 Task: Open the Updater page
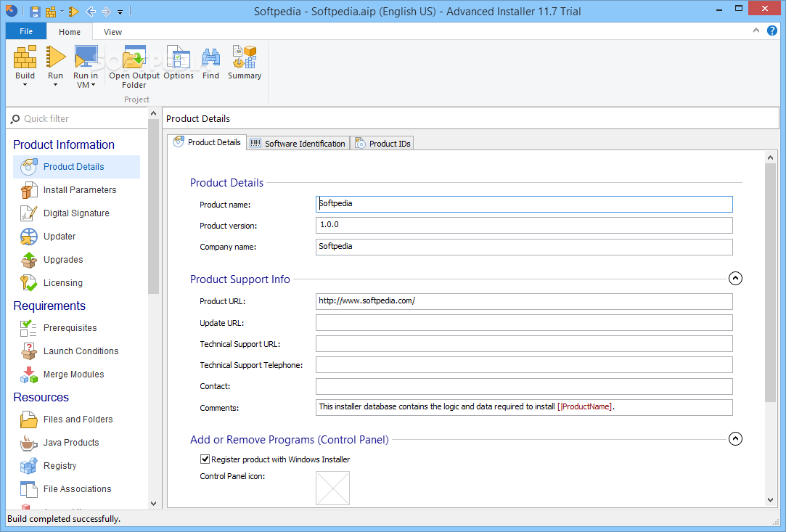click(77, 236)
